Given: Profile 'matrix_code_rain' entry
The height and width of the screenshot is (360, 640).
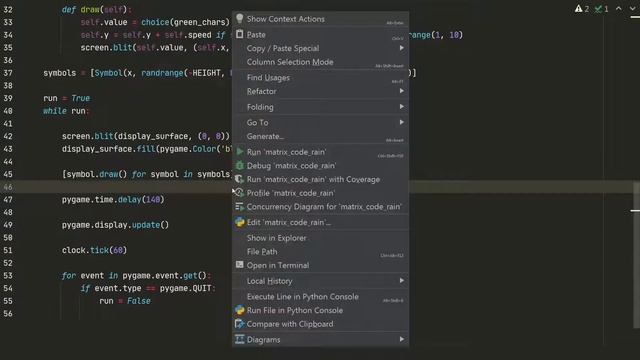Looking at the screenshot, I should click(320, 193).
